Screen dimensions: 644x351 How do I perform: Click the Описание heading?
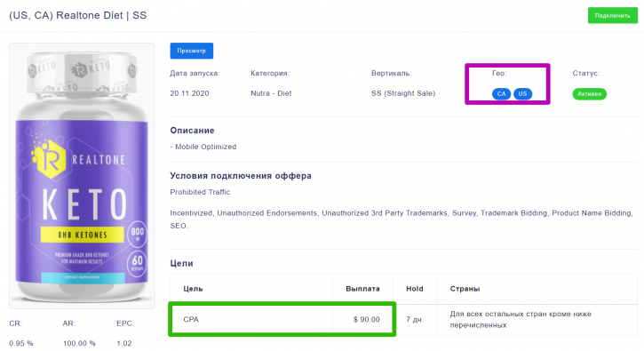[192, 131]
